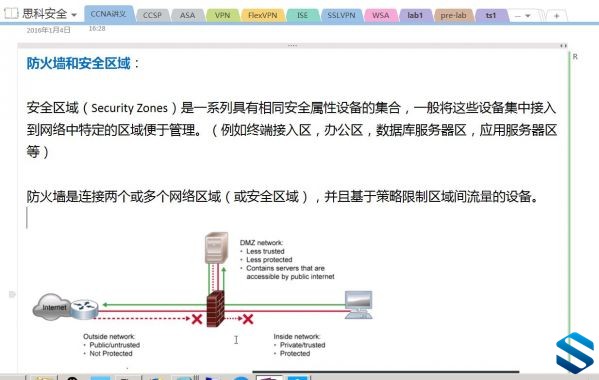Click the DMZ network label
This screenshot has width=599, height=380.
[261, 243]
